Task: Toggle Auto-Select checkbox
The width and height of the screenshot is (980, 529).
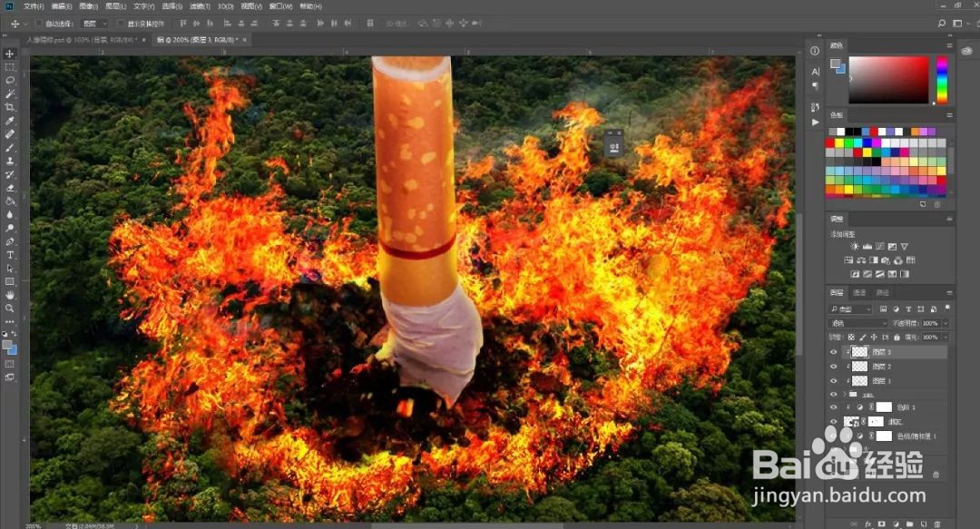Action: 39,24
